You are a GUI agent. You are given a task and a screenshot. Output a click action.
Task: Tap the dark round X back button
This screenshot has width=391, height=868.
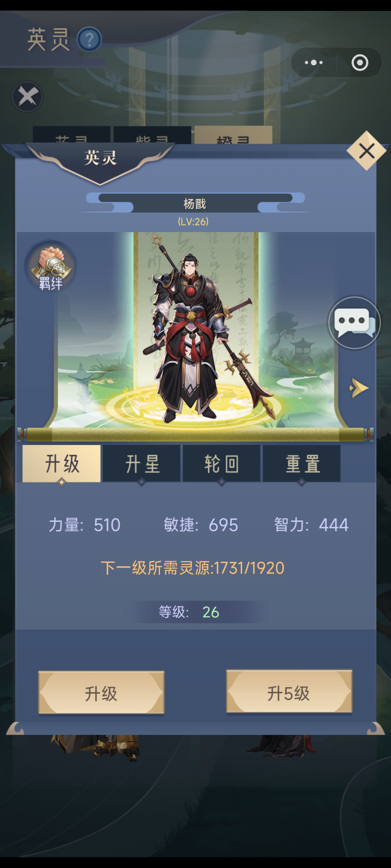pyautogui.click(x=27, y=97)
